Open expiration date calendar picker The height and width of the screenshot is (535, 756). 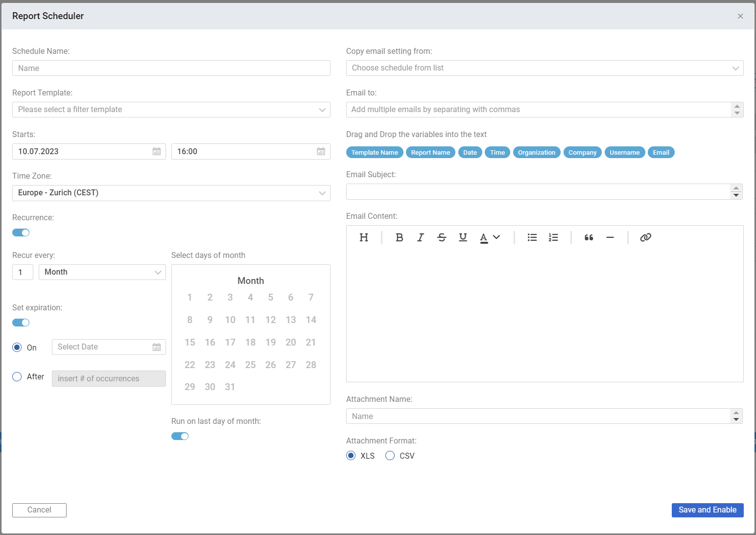click(157, 347)
